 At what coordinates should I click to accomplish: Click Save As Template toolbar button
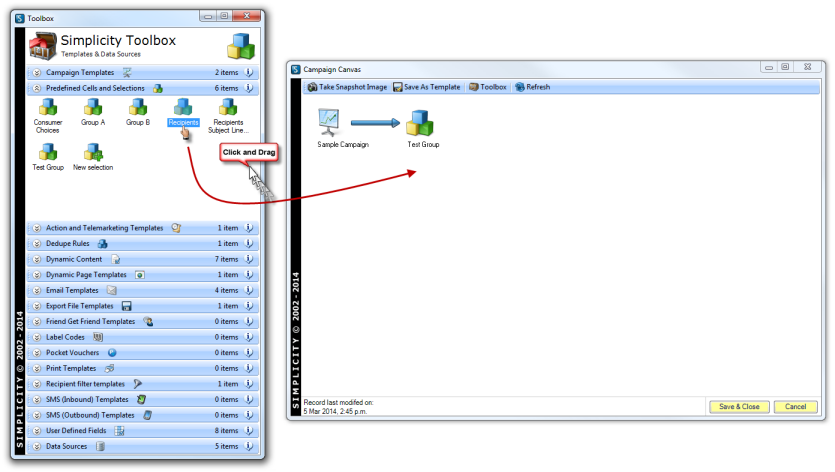427,87
